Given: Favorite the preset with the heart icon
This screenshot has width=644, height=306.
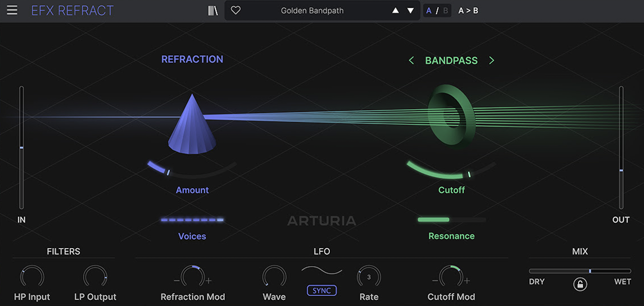Looking at the screenshot, I should (236, 11).
